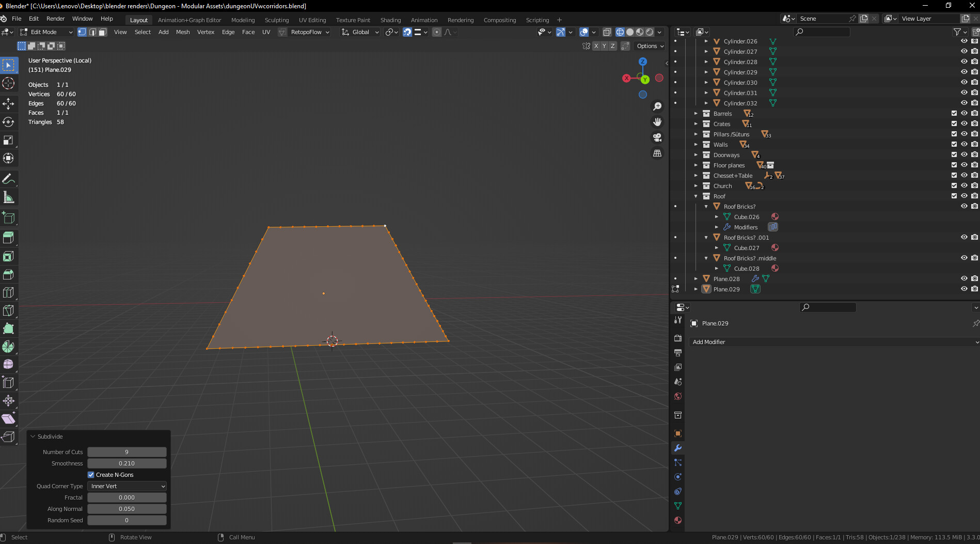Open the Physics properties tab
Image resolution: width=980 pixels, height=544 pixels.
coord(678,476)
